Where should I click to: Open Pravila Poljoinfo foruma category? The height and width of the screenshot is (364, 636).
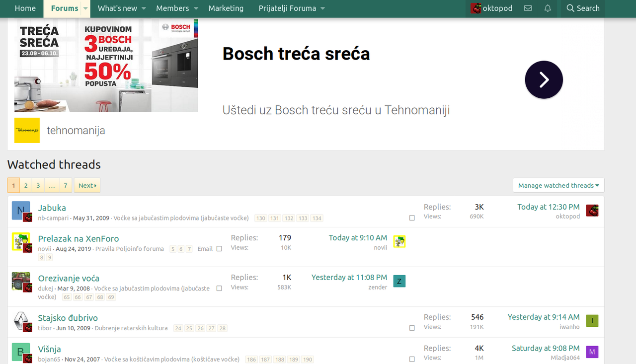coord(130,249)
